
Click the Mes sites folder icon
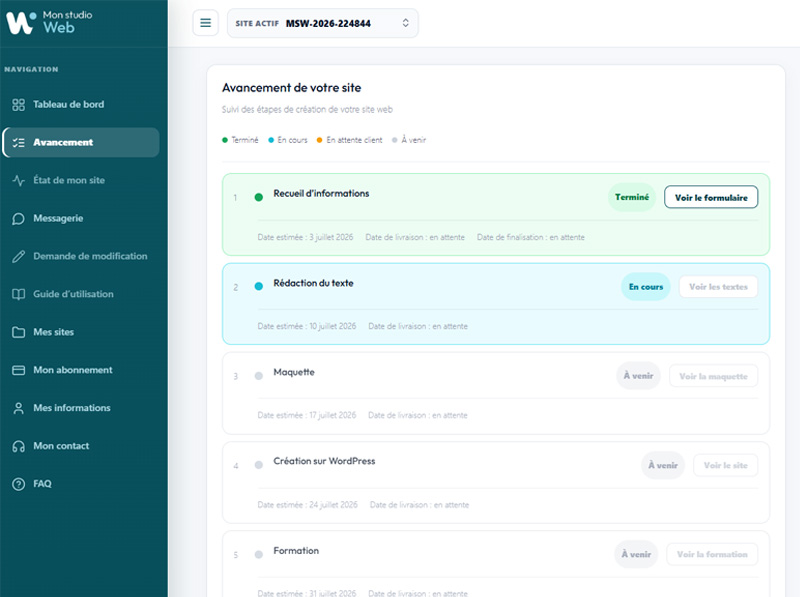click(18, 332)
